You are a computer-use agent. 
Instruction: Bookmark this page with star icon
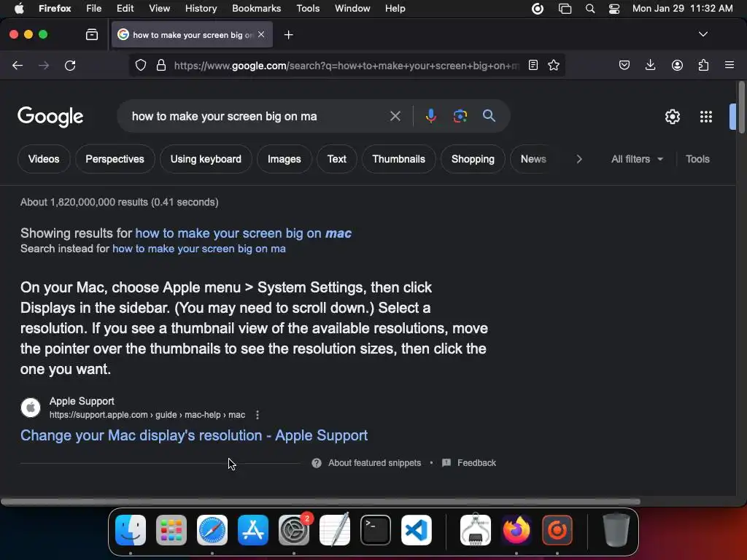tap(554, 65)
